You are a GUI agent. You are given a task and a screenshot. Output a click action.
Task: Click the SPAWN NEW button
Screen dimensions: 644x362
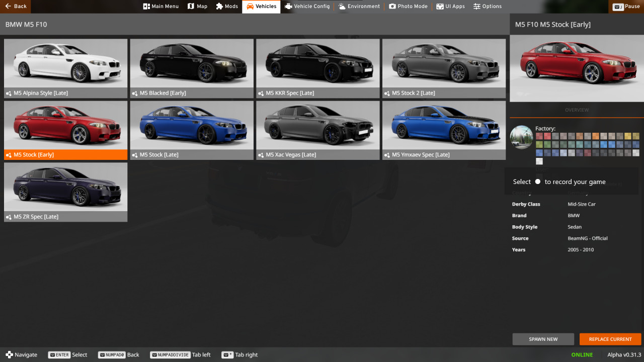tap(543, 339)
